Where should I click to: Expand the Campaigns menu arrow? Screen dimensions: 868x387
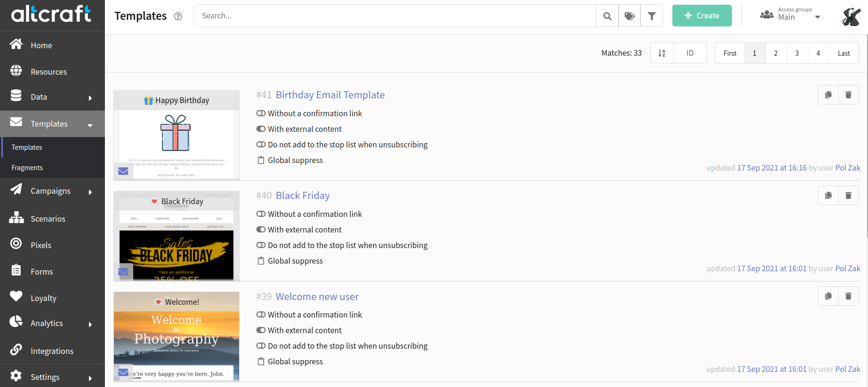90,192
